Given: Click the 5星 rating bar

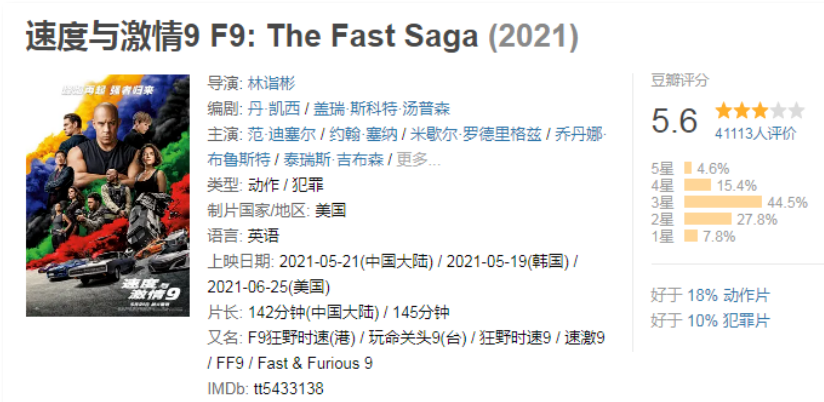Looking at the screenshot, I should [x=687, y=168].
